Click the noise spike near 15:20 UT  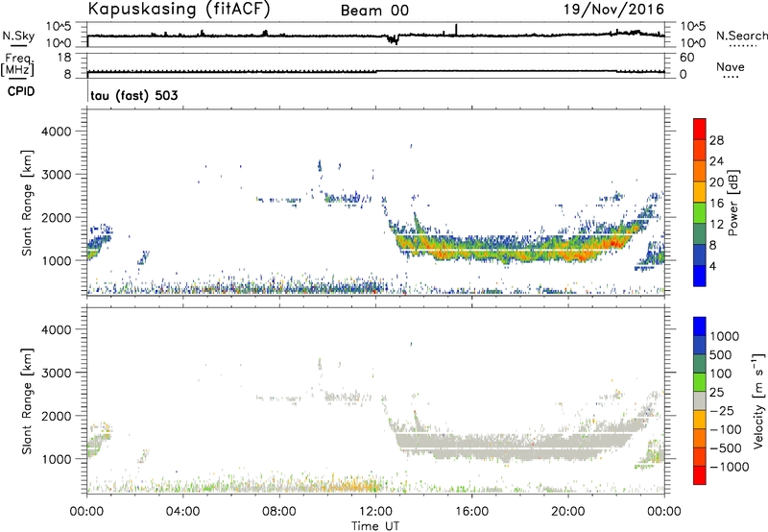456,29
